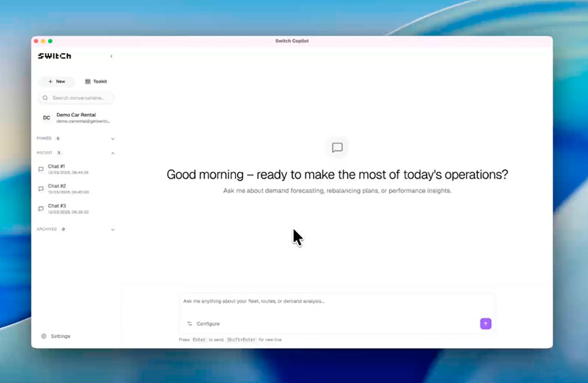Collapse the sidebar using the top chevron
Viewport: 588px width, 383px height.
click(x=112, y=56)
